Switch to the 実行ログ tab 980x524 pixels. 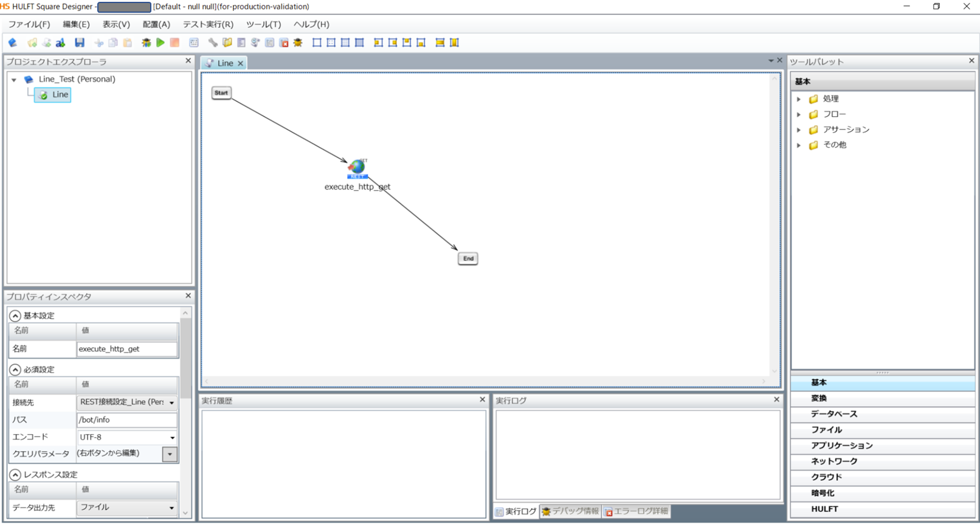click(x=516, y=512)
